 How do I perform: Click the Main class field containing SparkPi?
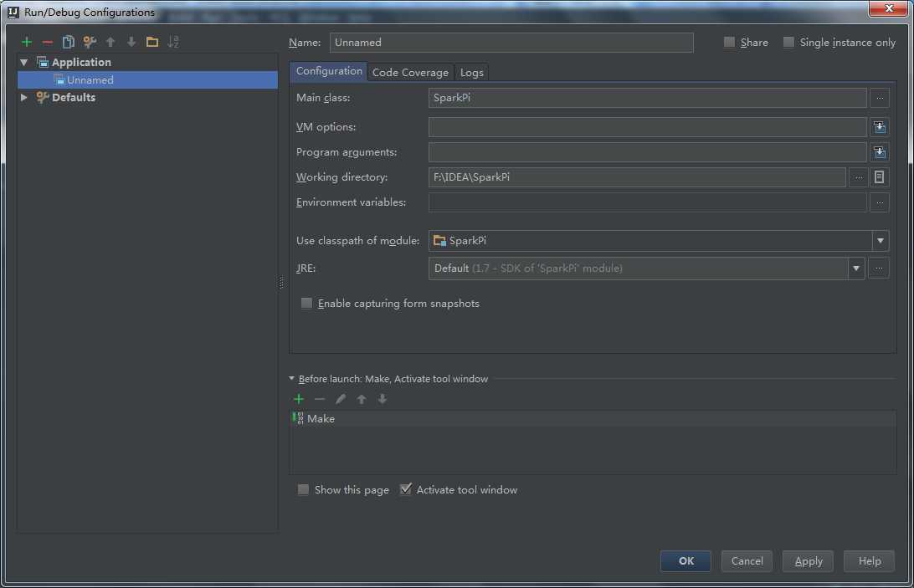(647, 98)
